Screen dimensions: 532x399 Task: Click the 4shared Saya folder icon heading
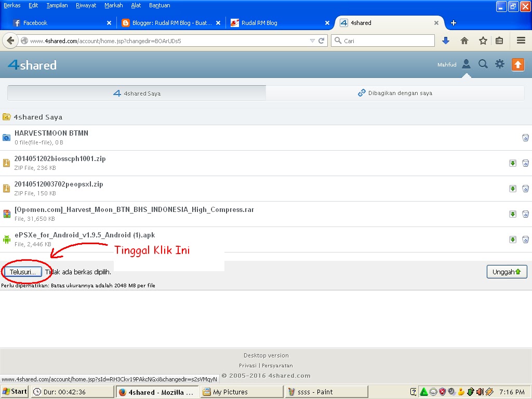coord(6,117)
